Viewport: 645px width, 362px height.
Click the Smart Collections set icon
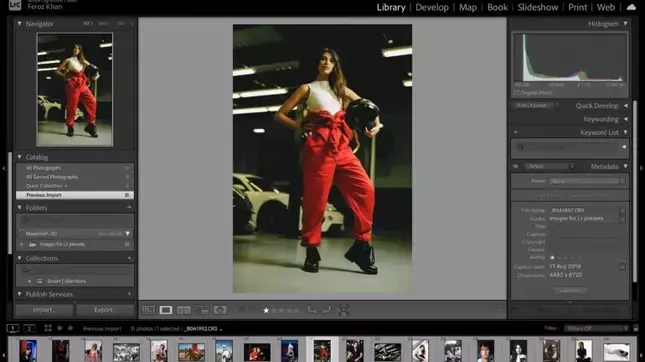pyautogui.click(x=39, y=281)
